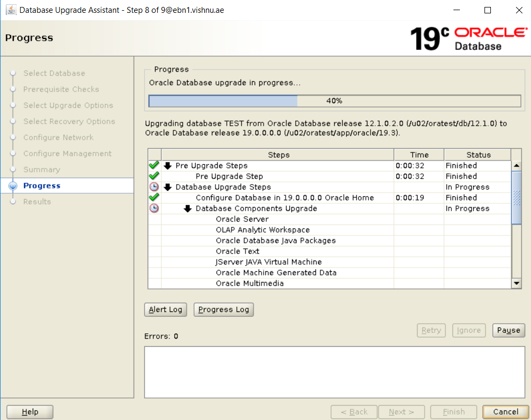This screenshot has height=420, width=531.
Task: Select the Select Upgrade Options wizard step
Action: (68, 105)
